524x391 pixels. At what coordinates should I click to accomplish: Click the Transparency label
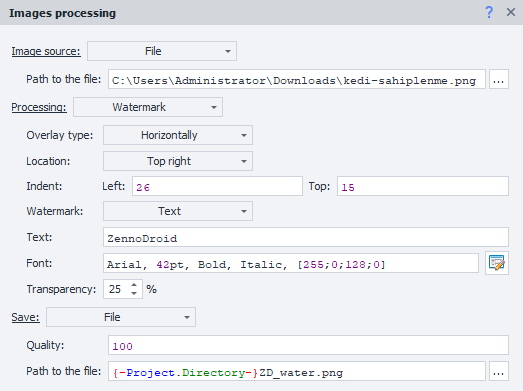click(x=61, y=289)
